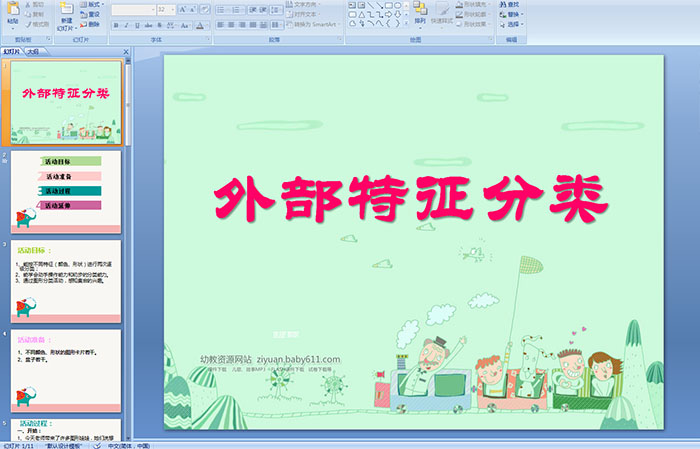Open the slide Layout 版式 dropdown

92,4
